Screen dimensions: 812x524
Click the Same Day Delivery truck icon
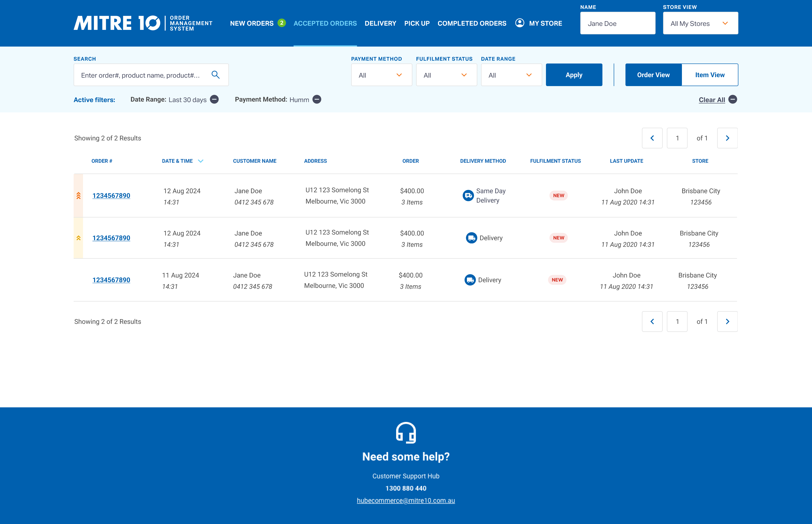(468, 196)
